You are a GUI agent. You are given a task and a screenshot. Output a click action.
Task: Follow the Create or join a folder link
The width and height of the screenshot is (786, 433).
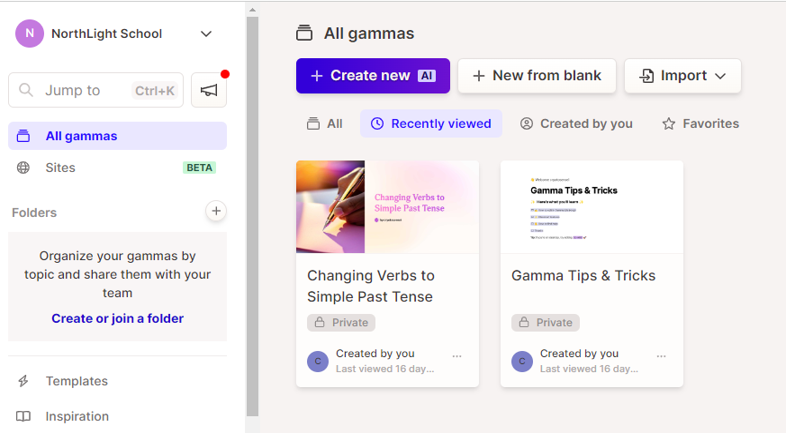click(117, 318)
